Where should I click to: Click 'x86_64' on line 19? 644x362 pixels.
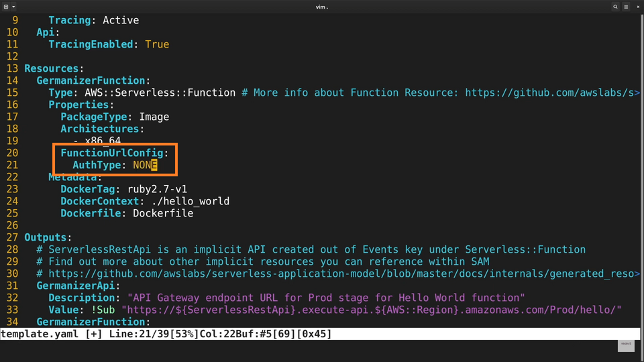click(x=103, y=140)
